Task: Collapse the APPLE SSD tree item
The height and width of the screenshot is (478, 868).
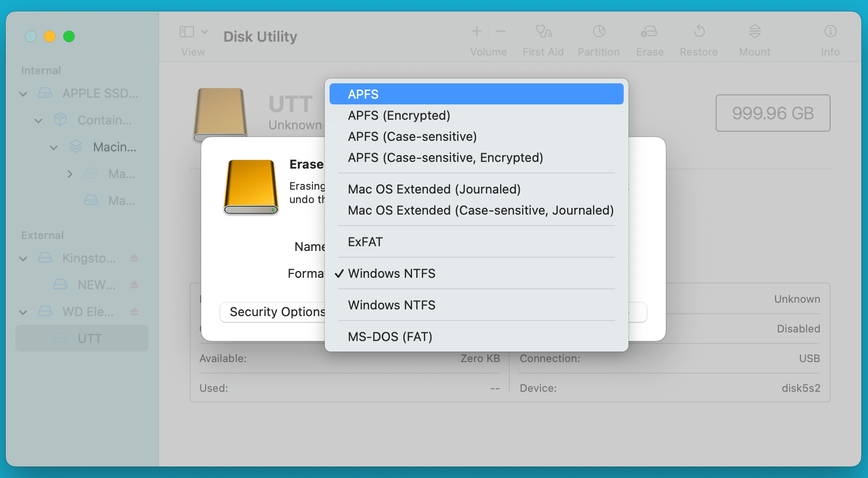Action: (x=23, y=93)
